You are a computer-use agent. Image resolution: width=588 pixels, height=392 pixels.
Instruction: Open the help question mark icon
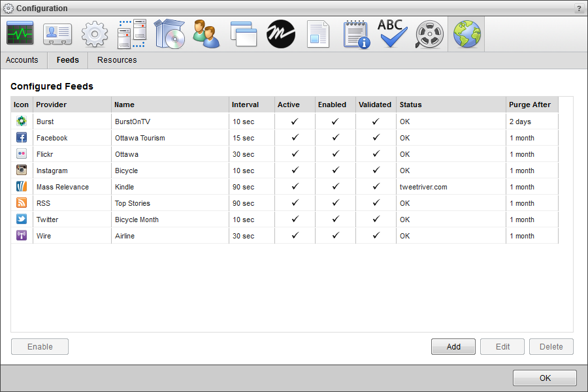click(x=579, y=8)
